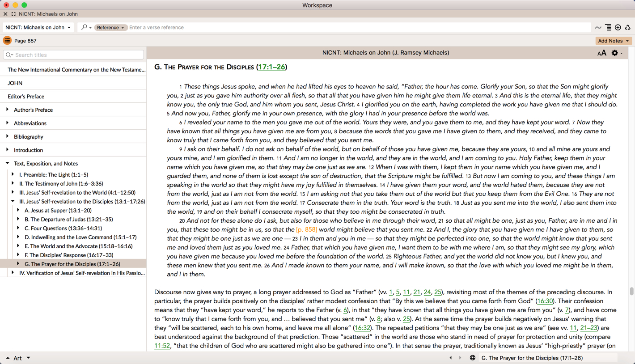The image size is (635, 364).
Task: Click the tilde sync-scrolling icon
Action: (x=598, y=28)
